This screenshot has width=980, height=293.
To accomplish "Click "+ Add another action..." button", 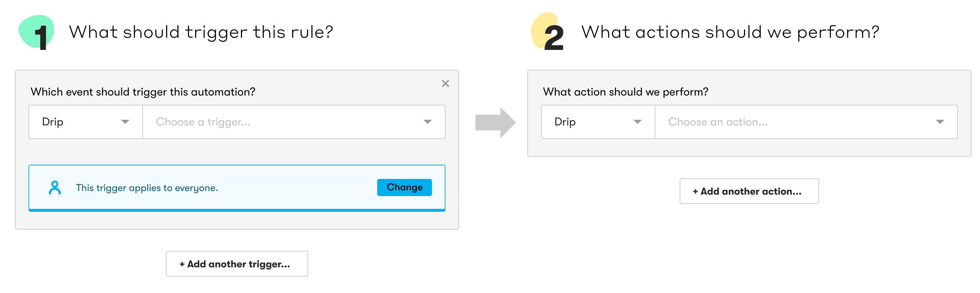I will point(749,191).
